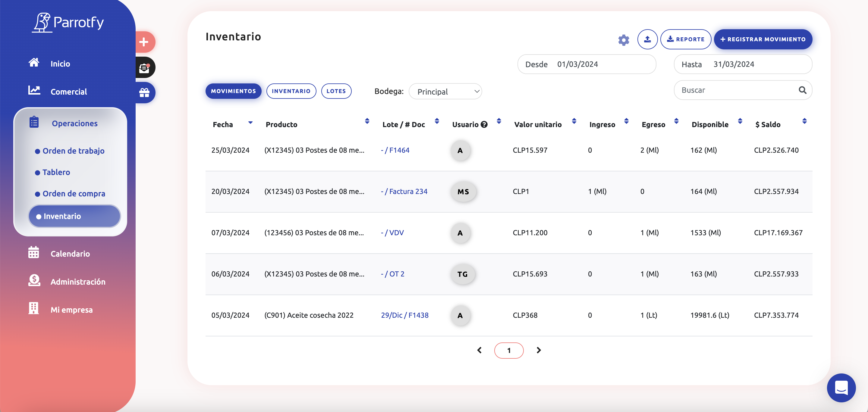
Task: Sort by Usuario column arrows
Action: point(499,121)
